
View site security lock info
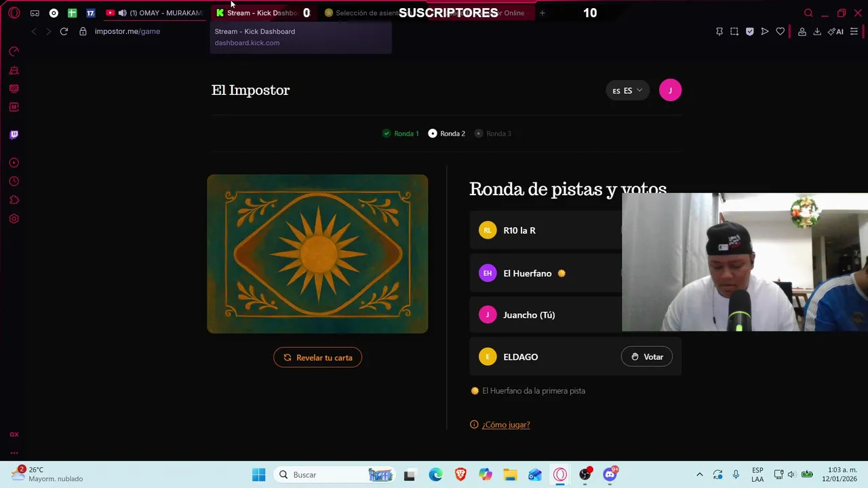[x=83, y=31]
